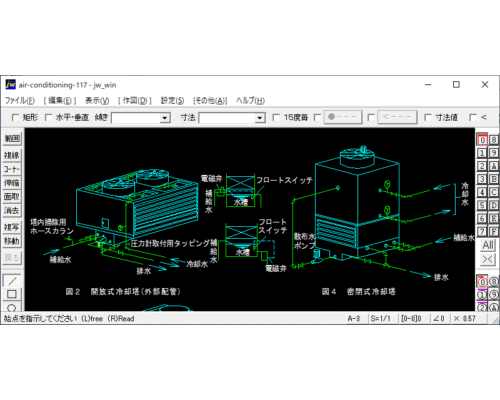This screenshot has width=500, height=400.
Task: Switch to layer 0 button
Action: [x=482, y=140]
